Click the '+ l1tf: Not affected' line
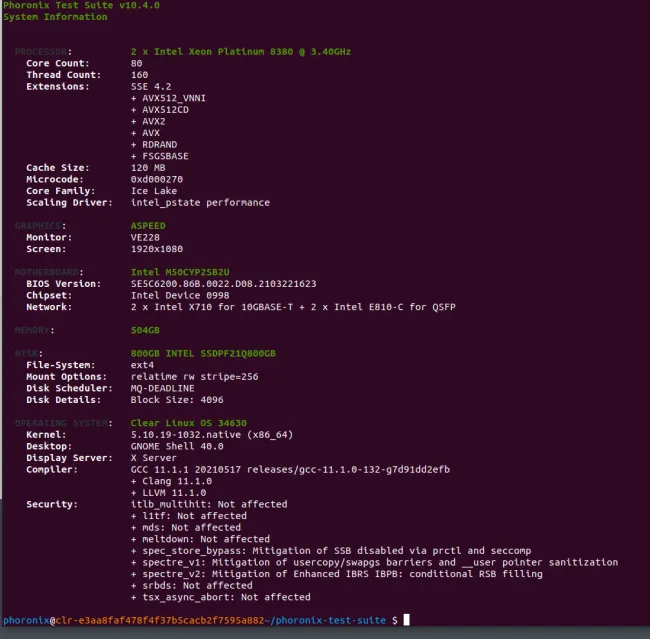The image size is (650, 639). 189,516
